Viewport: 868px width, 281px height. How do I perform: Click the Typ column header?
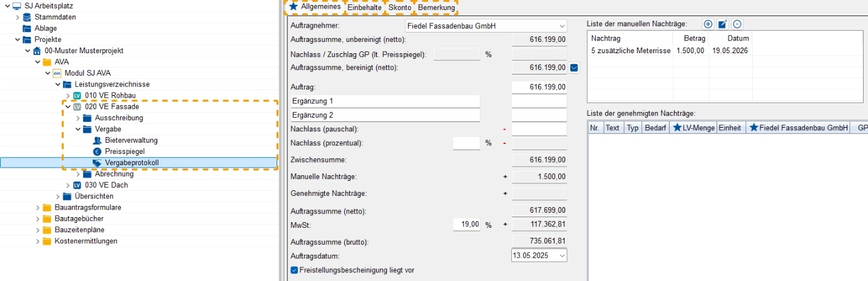[x=633, y=128]
